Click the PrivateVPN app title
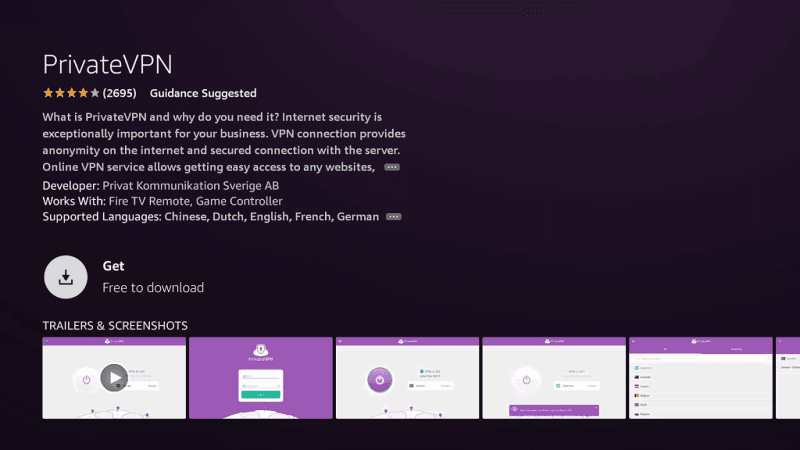The height and width of the screenshot is (450, 800). pos(107,64)
